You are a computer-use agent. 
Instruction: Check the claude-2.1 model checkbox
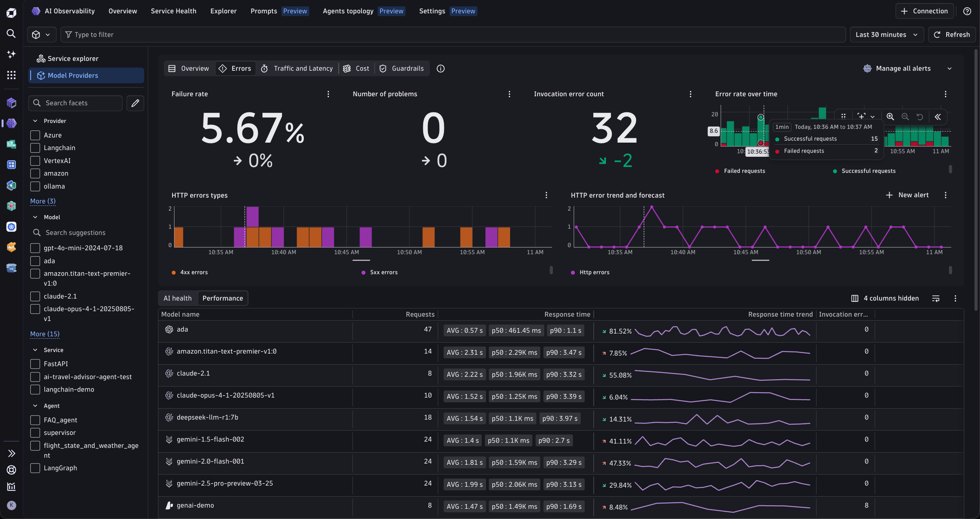[35, 296]
